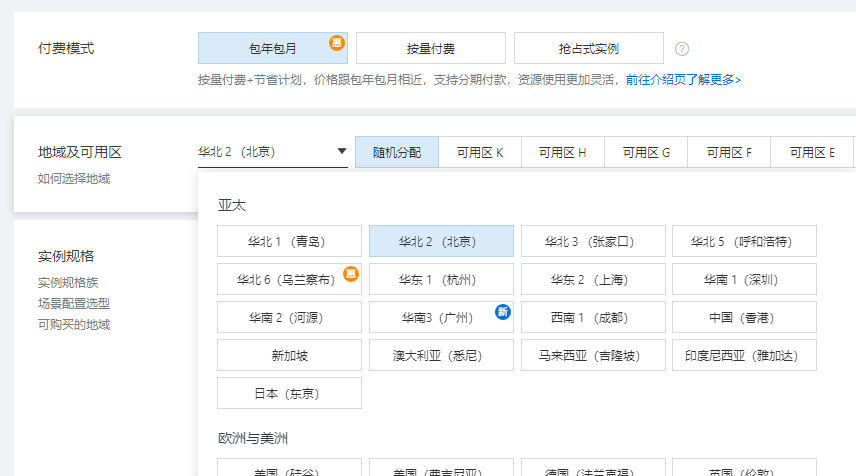Select the 按量付费 billing mode

[431, 48]
